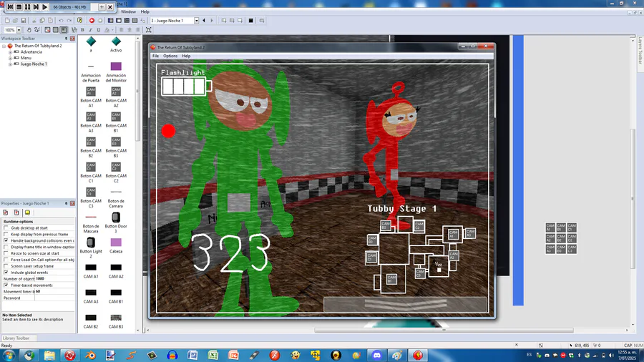
Task: Open the Contents help icon
Action: (x=79, y=21)
